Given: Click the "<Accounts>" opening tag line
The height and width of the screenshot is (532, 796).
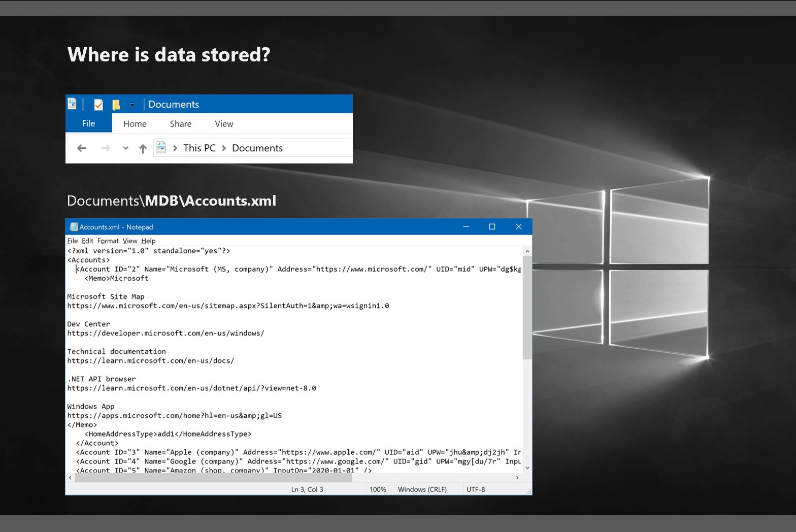Looking at the screenshot, I should click(88, 260).
